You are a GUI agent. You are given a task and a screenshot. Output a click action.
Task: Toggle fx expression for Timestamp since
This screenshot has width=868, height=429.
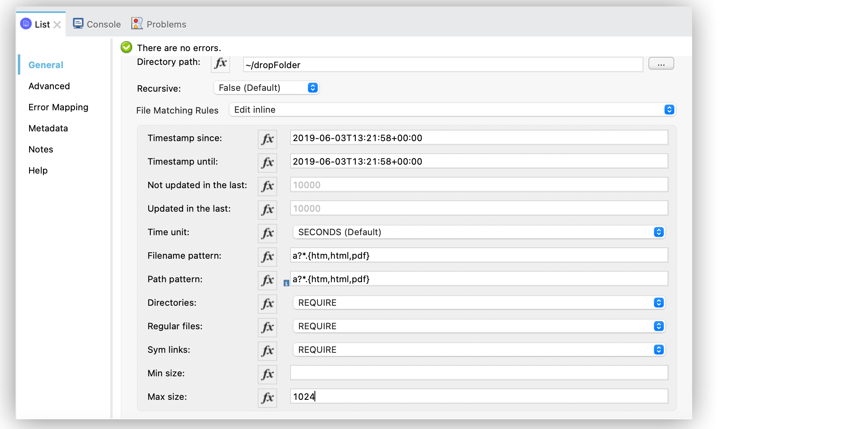click(267, 139)
